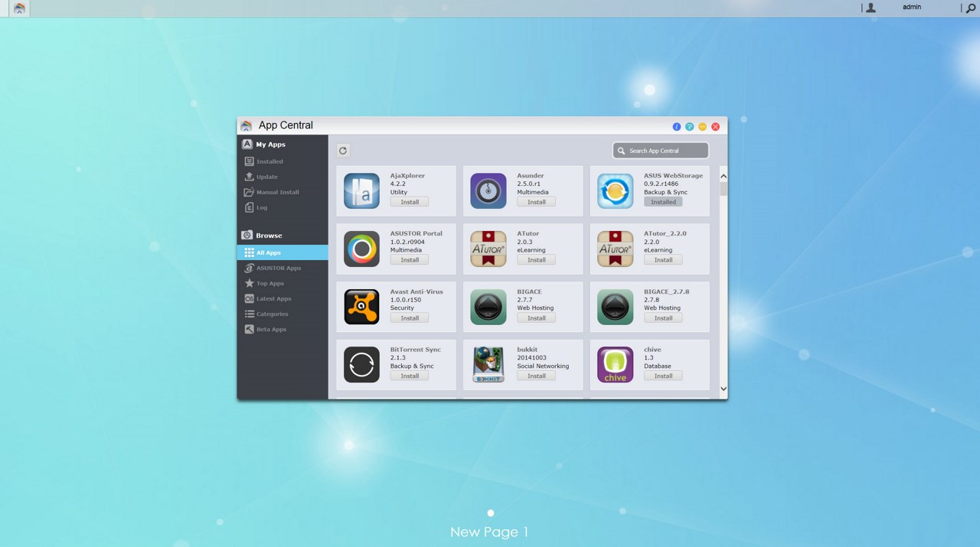Open the bukkit app icon
Viewport: 980px width, 547px height.
[x=488, y=365]
